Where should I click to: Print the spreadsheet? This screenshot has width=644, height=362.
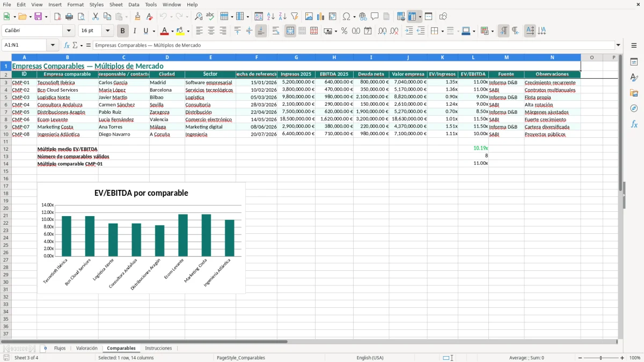[69, 17]
